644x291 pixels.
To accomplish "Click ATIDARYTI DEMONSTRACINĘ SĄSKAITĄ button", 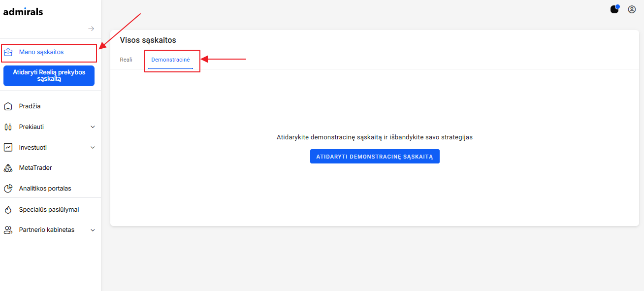I will click(x=375, y=157).
